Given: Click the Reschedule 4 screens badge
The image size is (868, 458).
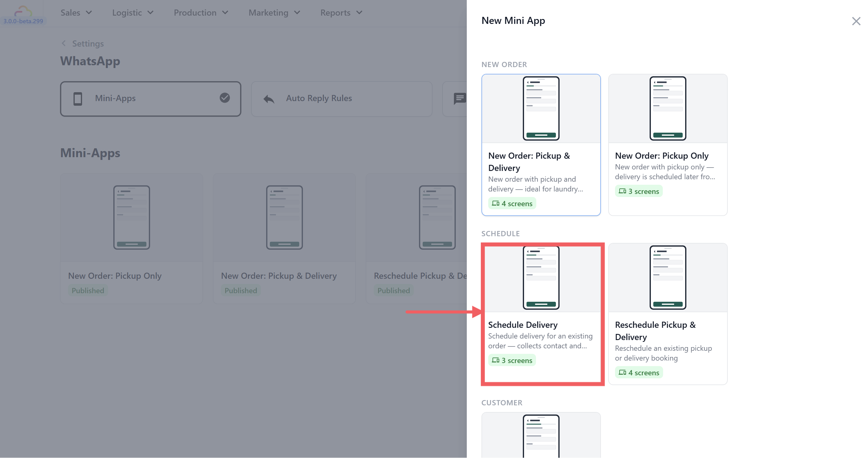Looking at the screenshot, I should pyautogui.click(x=639, y=373).
